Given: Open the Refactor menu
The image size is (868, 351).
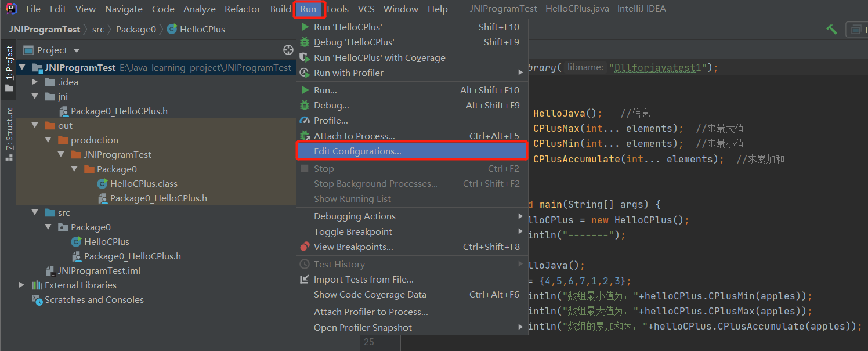Looking at the screenshot, I should point(243,9).
